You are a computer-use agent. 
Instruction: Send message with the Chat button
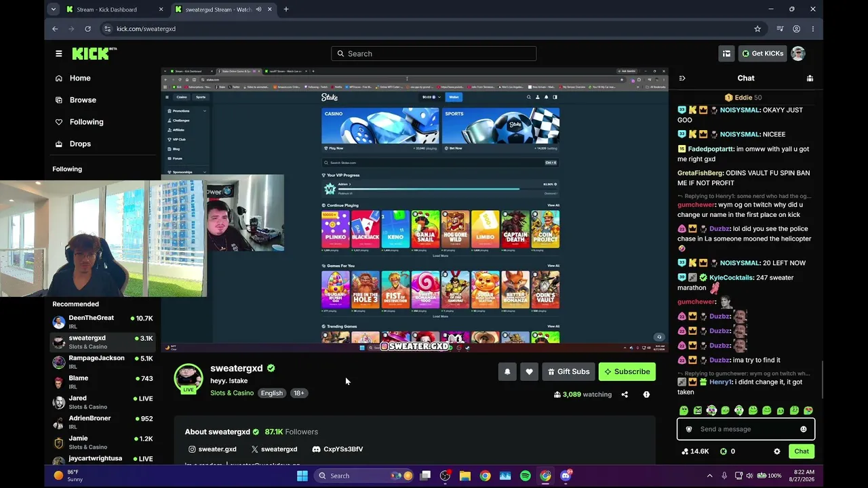click(802, 451)
